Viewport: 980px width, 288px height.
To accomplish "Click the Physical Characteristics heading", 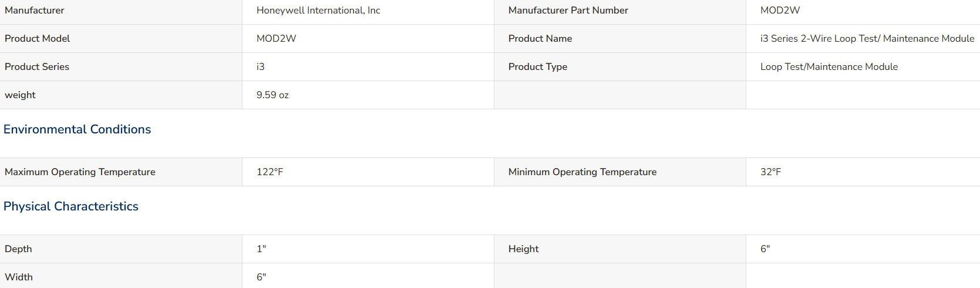I will pyautogui.click(x=71, y=206).
